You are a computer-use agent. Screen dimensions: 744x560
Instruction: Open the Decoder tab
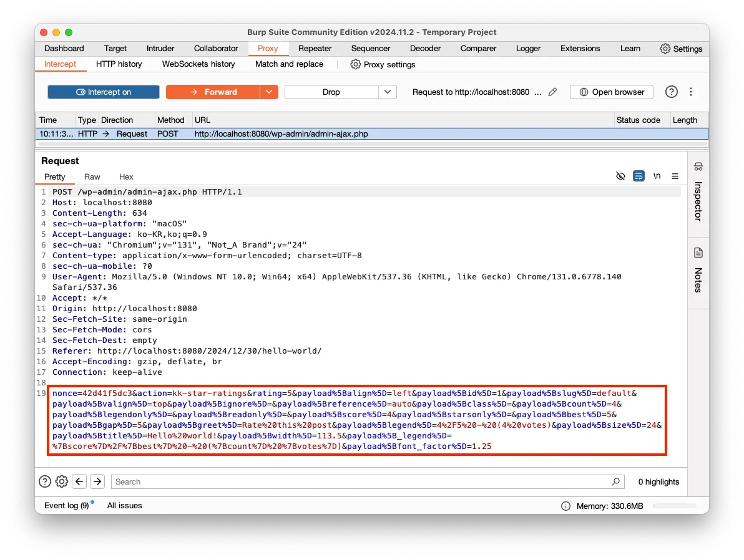(x=425, y=49)
